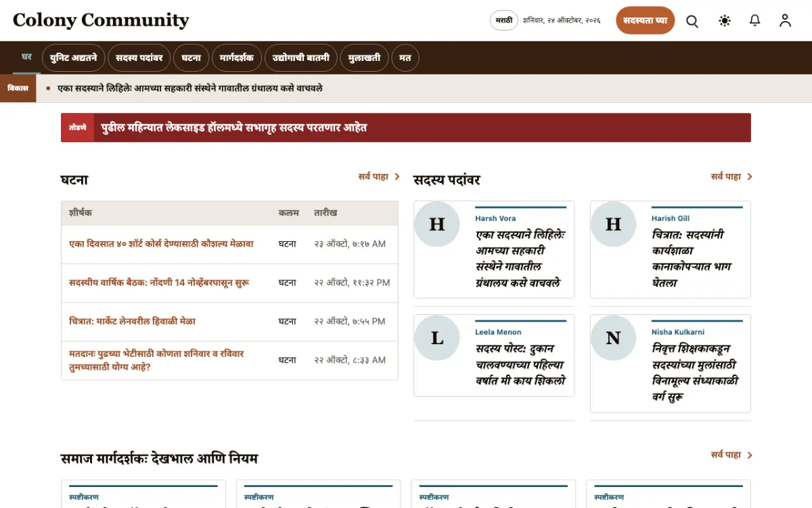The height and width of the screenshot is (508, 812).
Task: Click the घटना section heading
Action: point(74,180)
